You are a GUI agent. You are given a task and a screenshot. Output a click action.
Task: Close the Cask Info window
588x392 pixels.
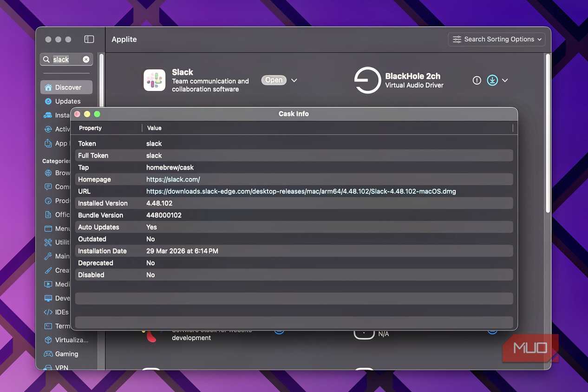pyautogui.click(x=77, y=114)
